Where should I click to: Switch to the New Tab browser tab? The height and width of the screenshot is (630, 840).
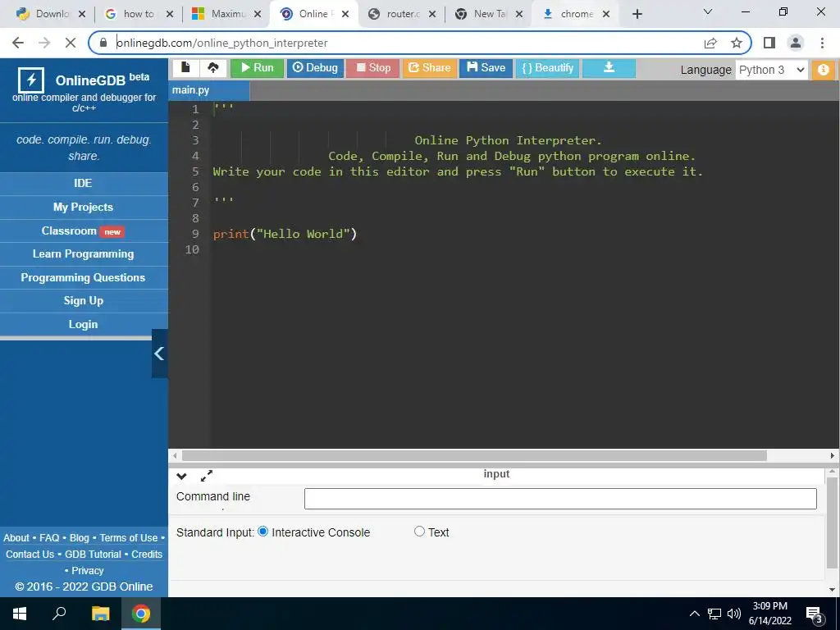(x=486, y=15)
